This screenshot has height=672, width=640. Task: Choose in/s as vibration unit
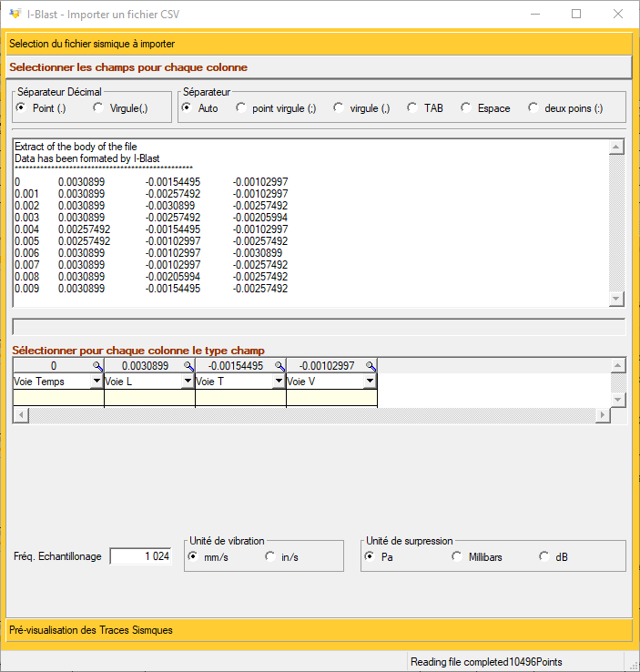(x=281, y=556)
